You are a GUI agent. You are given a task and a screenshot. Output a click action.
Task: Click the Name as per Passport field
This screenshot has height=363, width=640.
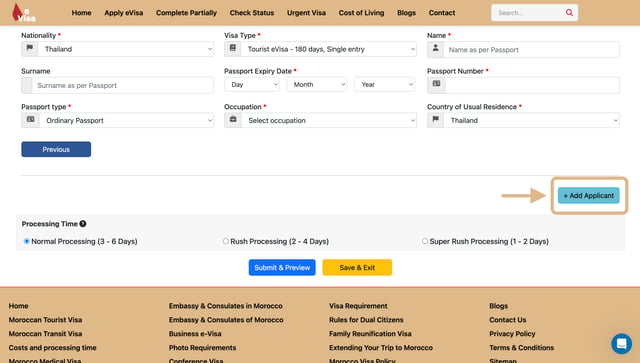[x=531, y=49]
